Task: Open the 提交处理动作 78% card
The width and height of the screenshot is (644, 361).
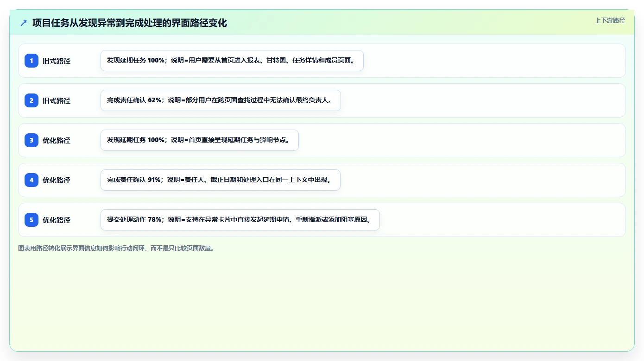Action: coord(240,220)
